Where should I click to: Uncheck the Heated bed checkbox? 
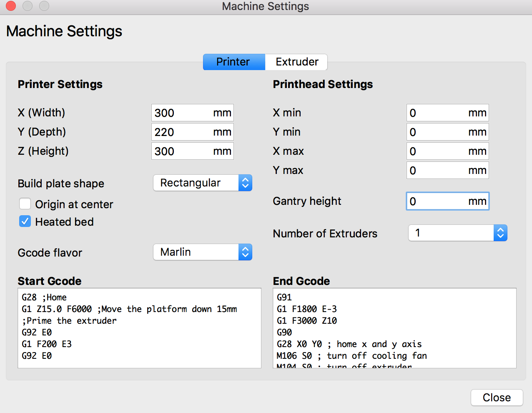[25, 222]
